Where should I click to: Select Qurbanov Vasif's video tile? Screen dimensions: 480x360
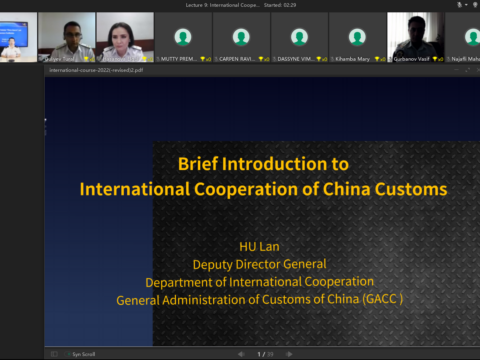coord(416,37)
